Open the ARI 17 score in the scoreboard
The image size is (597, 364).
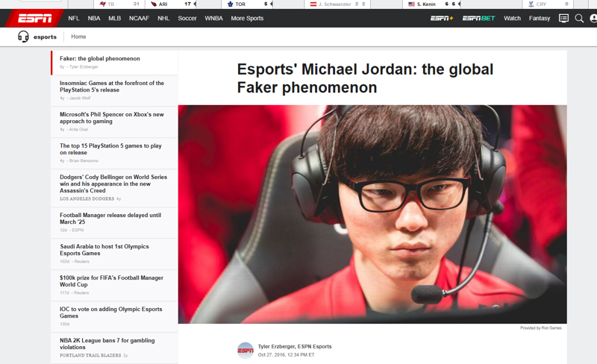click(x=171, y=4)
